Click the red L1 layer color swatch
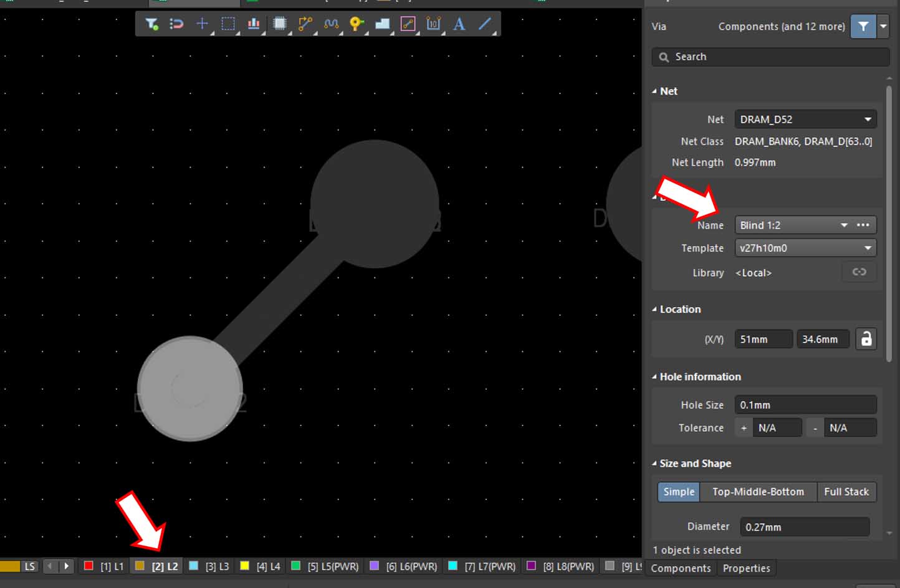Image resolution: width=900 pixels, height=588 pixels. click(x=89, y=566)
